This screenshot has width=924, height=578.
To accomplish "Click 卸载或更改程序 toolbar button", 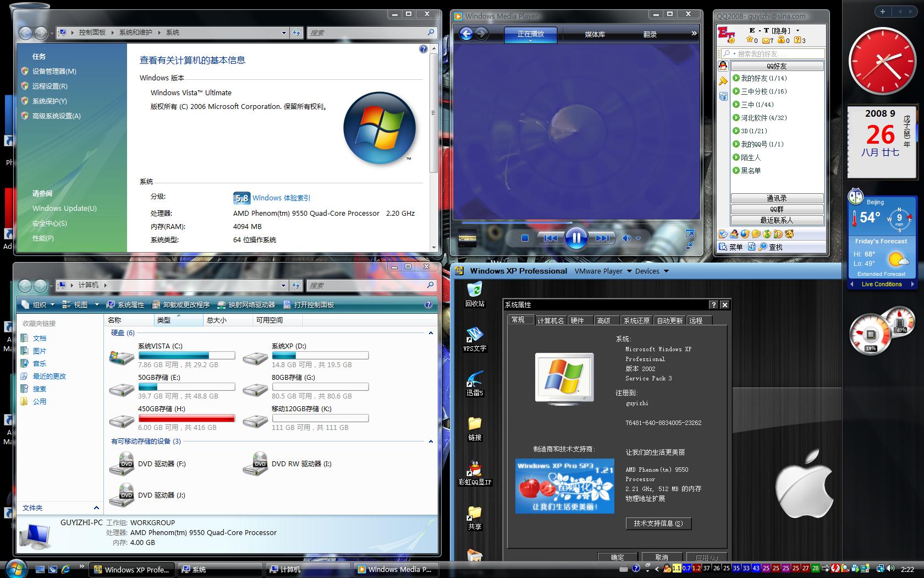I will (x=181, y=304).
